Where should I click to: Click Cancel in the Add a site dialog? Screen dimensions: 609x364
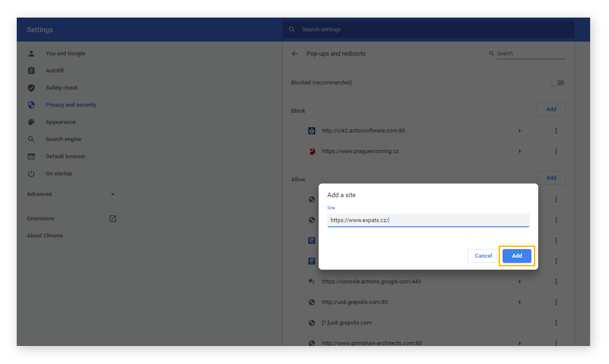click(x=483, y=256)
